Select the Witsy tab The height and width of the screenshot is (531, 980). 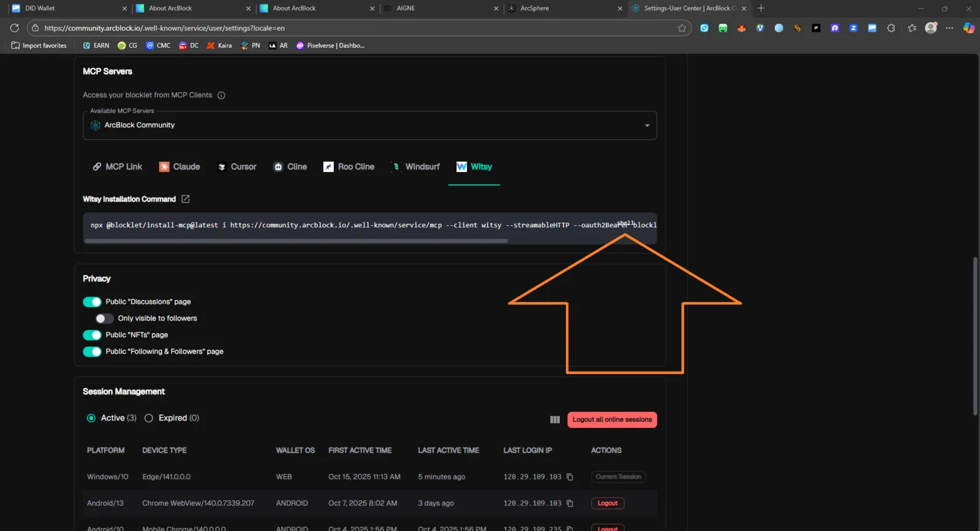tap(474, 167)
